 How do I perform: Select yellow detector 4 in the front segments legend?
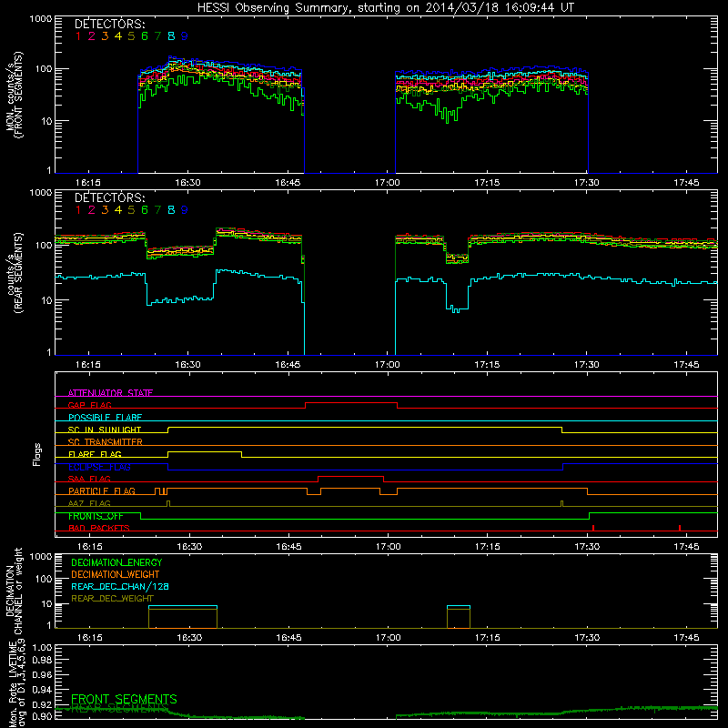[118, 36]
